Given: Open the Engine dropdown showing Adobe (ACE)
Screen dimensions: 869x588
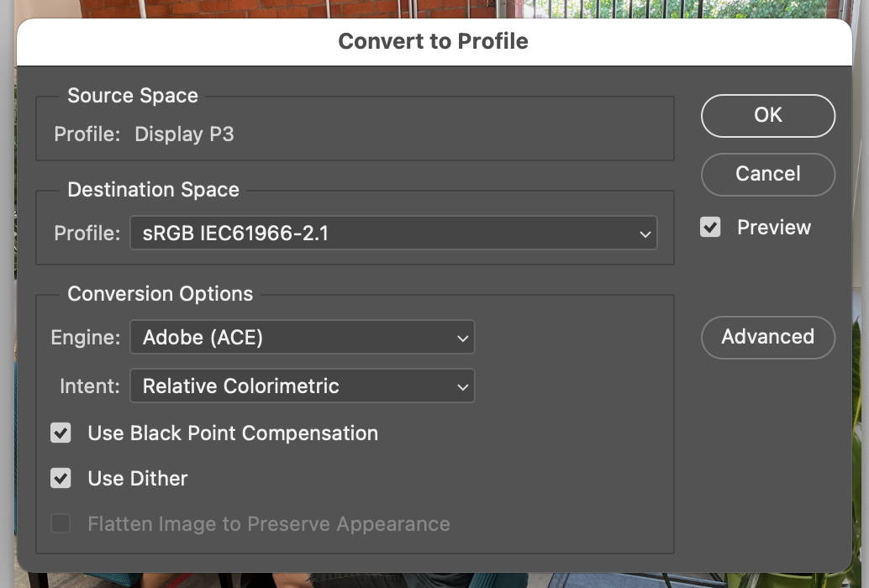Looking at the screenshot, I should (x=303, y=338).
